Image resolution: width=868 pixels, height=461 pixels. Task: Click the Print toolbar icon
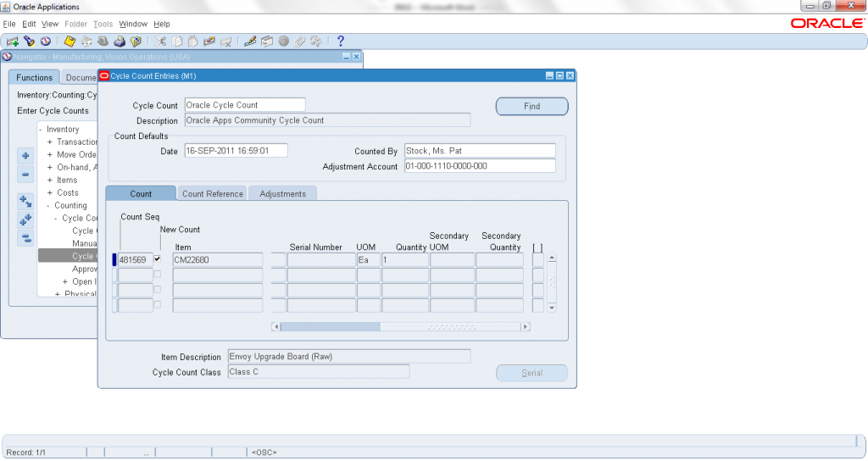pos(120,41)
